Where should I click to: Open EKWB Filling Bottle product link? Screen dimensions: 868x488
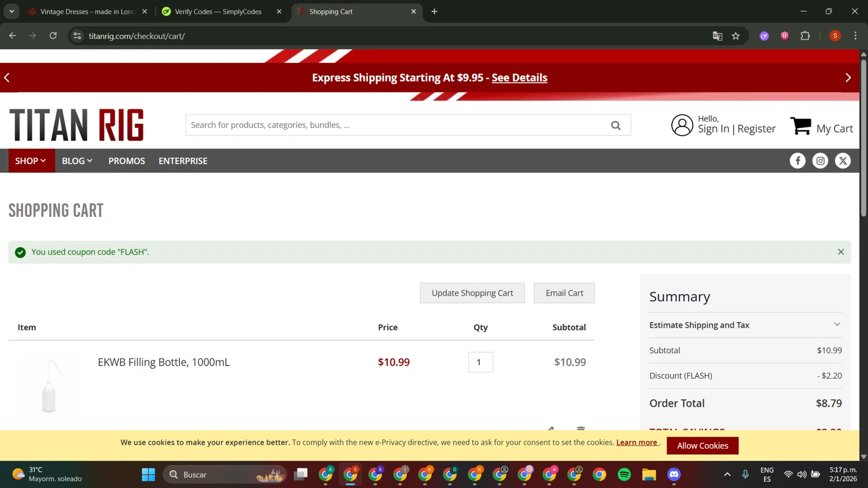pos(164,362)
